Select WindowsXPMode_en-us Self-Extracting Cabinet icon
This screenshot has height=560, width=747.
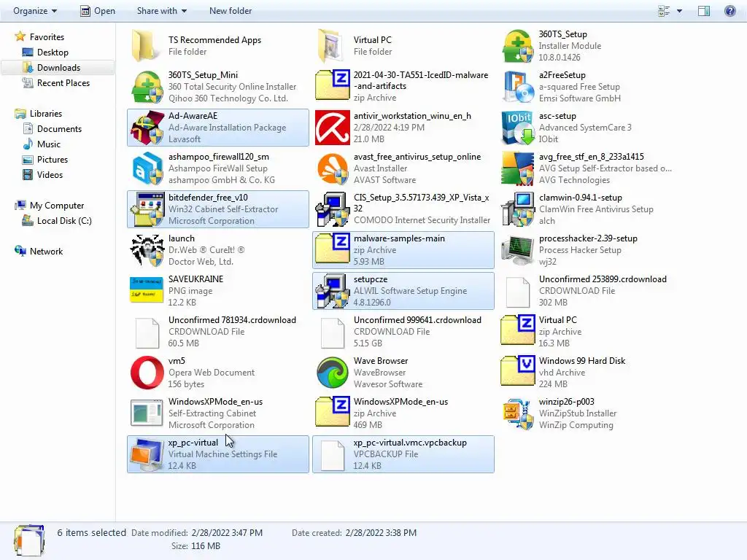pos(147,413)
